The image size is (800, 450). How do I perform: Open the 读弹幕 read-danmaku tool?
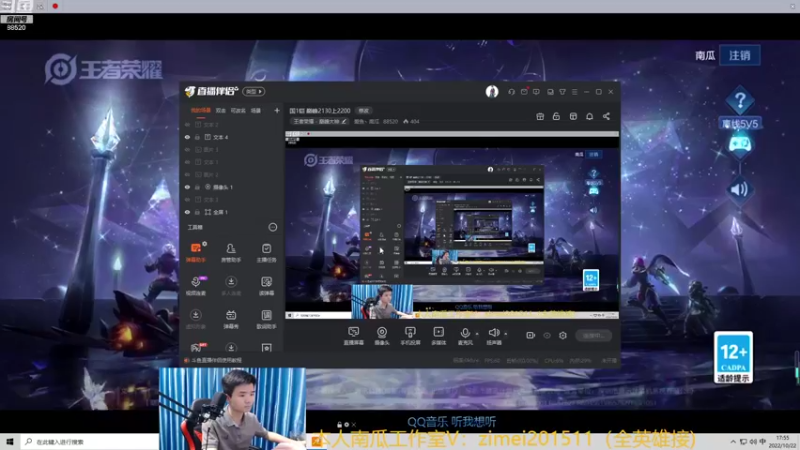[x=266, y=286]
